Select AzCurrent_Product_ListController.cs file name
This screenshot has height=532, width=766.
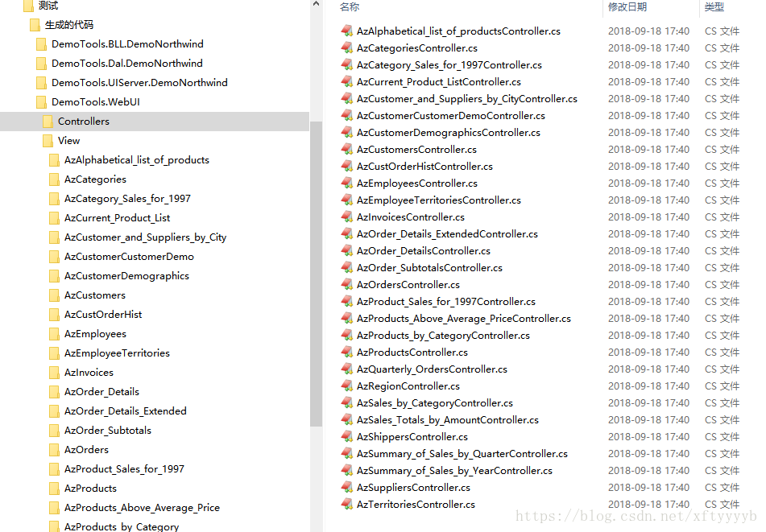coord(439,82)
